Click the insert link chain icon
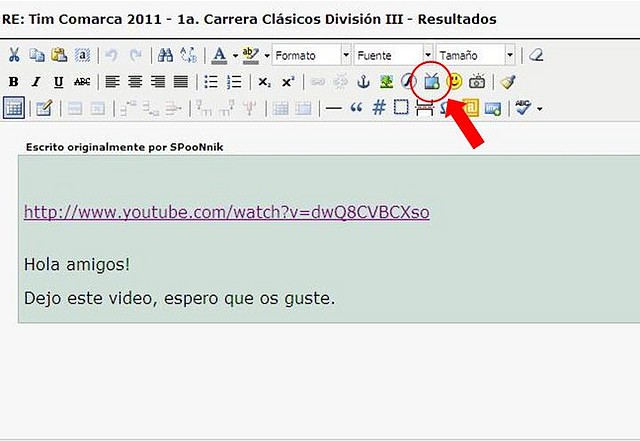The width and height of the screenshot is (640, 441). pyautogui.click(x=318, y=82)
